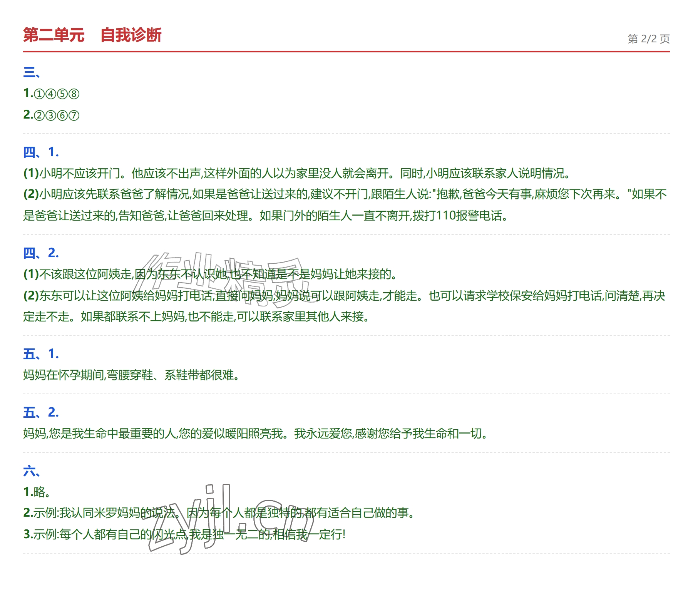This screenshot has width=693, height=616.
Task: Click the sentence "妈妈在怀孕期间,弯腰穿鞋、系鞋带都很难。"
Action: (x=131, y=375)
